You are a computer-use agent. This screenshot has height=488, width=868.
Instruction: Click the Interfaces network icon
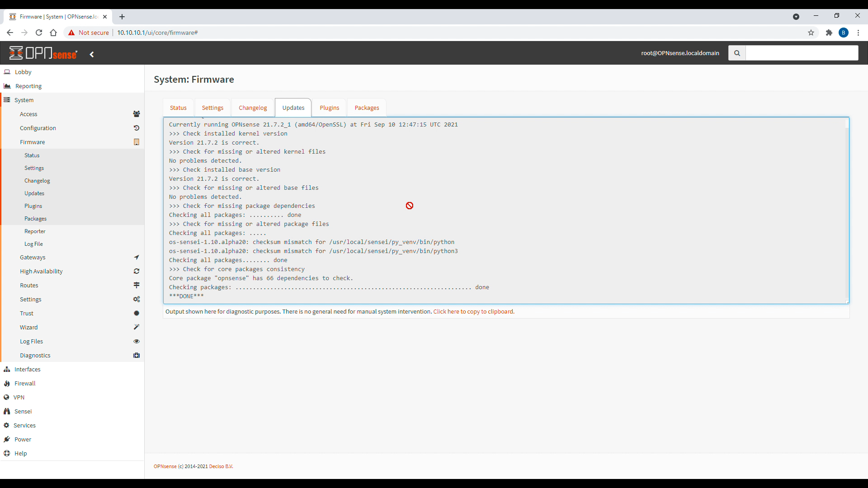pos(7,369)
